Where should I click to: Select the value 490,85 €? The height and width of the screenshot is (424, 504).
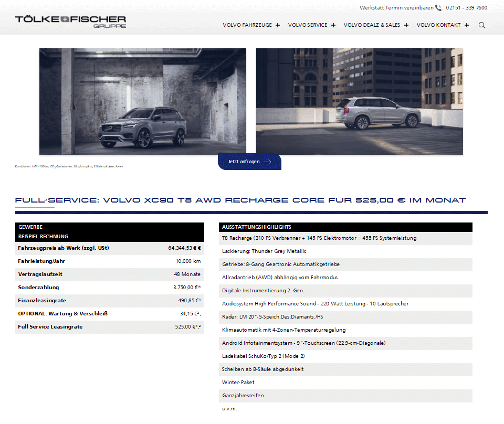tap(190, 301)
